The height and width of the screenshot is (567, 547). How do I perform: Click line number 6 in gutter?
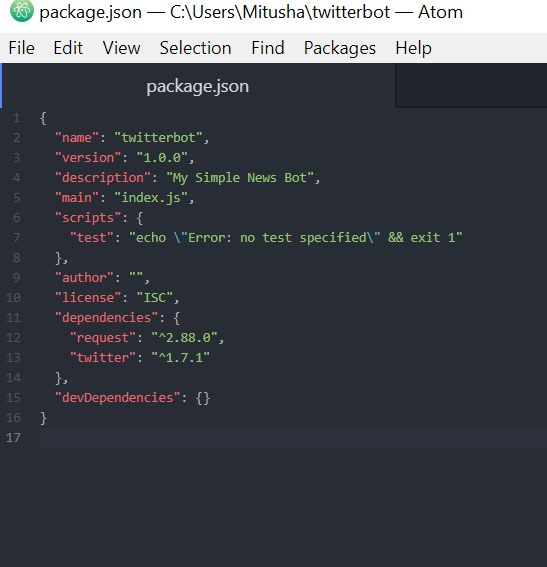click(x=16, y=218)
